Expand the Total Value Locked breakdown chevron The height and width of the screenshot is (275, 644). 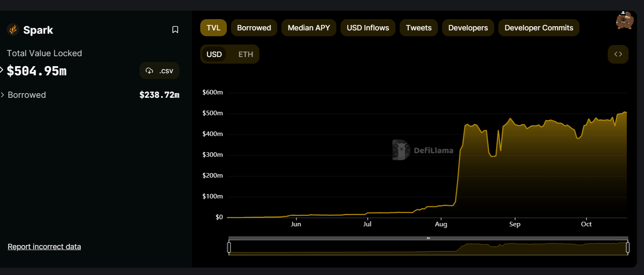pos(1,70)
